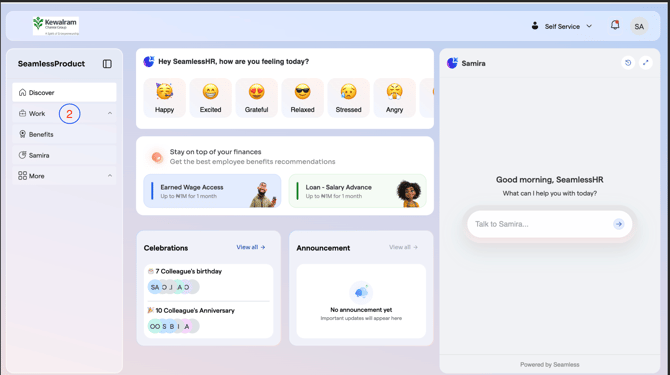
Task: View all Celebrations
Action: click(x=251, y=247)
